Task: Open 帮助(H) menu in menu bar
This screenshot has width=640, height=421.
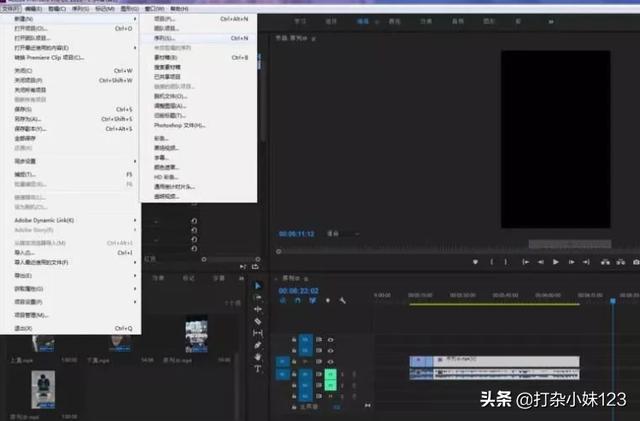Action: pos(179,9)
